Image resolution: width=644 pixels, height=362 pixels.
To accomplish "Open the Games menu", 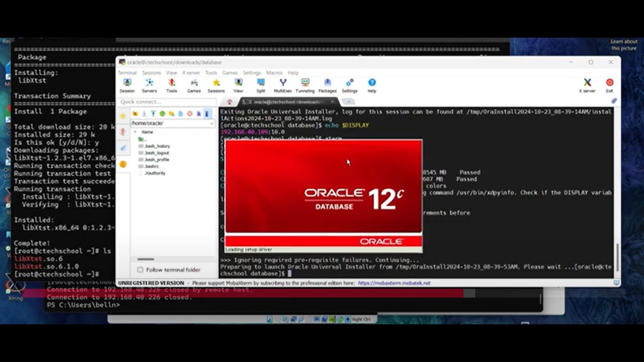I will pyautogui.click(x=229, y=73).
